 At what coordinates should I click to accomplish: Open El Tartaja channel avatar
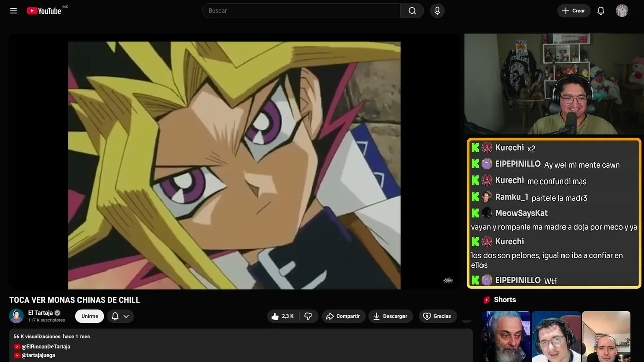coord(16,316)
